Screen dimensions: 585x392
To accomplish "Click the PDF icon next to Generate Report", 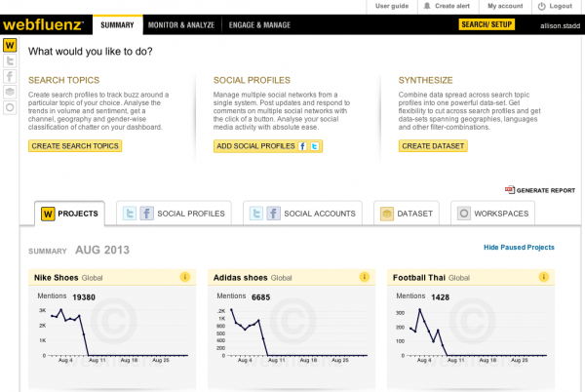I will [x=510, y=190].
